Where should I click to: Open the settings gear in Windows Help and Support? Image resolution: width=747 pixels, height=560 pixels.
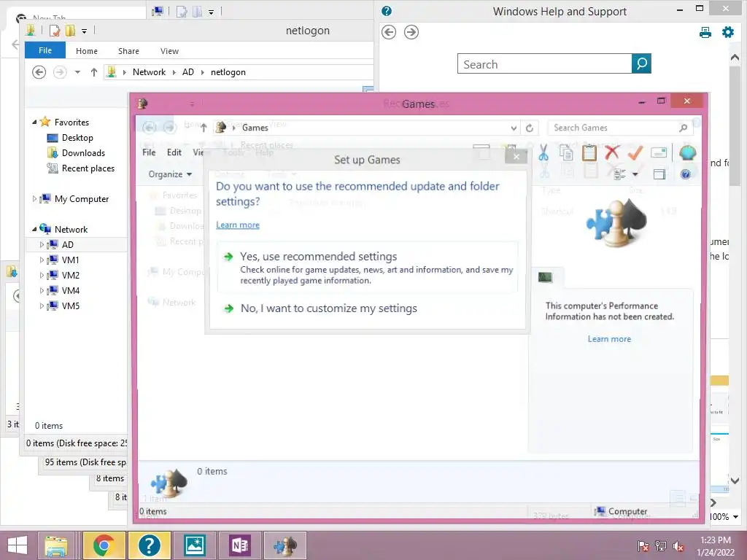[x=728, y=32]
